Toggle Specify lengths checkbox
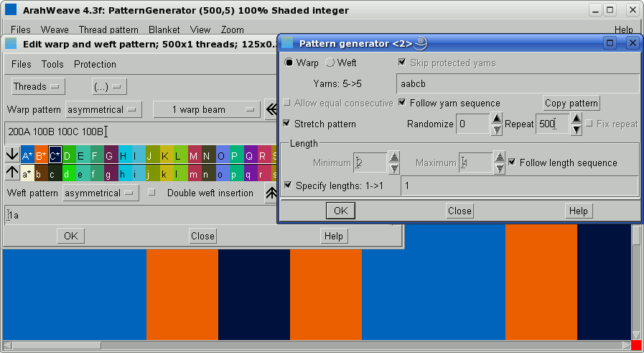The image size is (644, 353). 288,185
